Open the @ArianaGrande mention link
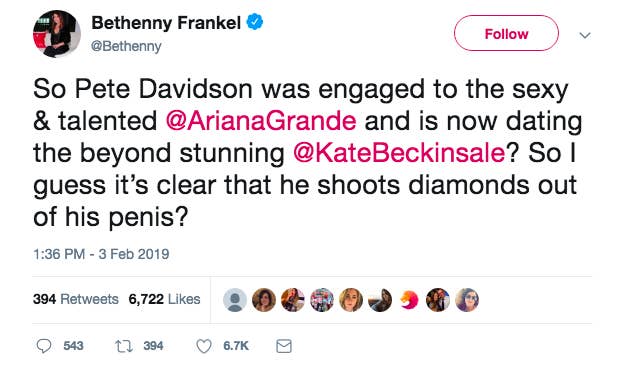The height and width of the screenshot is (381, 630). tap(261, 121)
